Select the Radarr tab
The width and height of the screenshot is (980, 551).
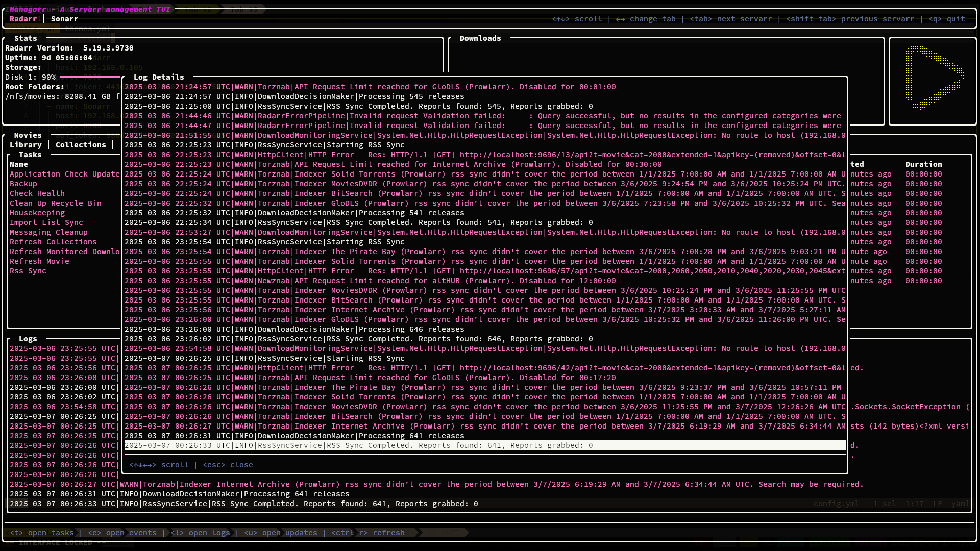(x=23, y=19)
